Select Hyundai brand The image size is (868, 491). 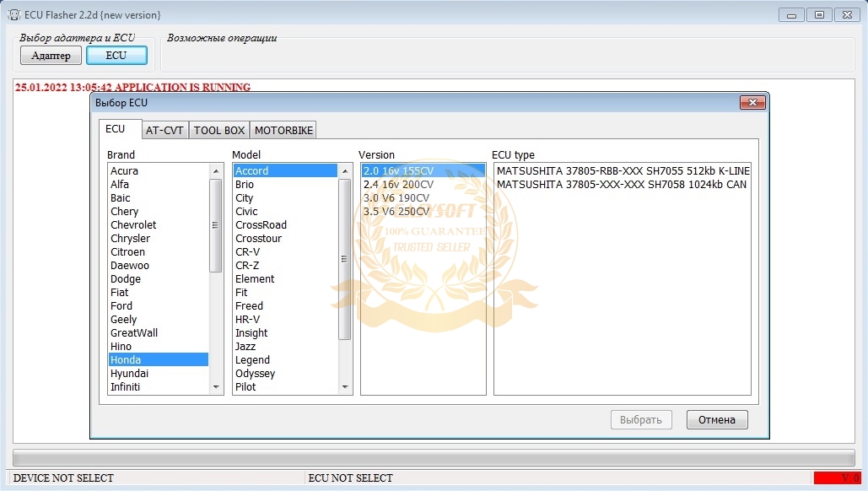(x=159, y=373)
